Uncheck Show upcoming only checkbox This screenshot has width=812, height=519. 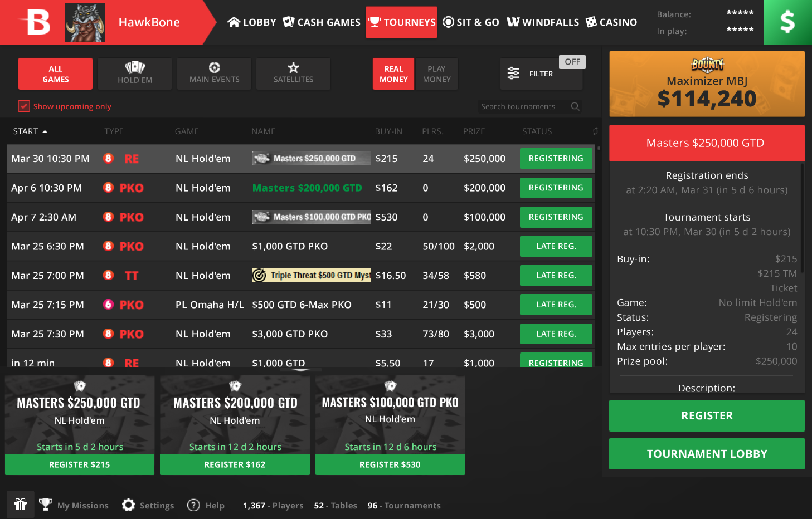point(24,106)
